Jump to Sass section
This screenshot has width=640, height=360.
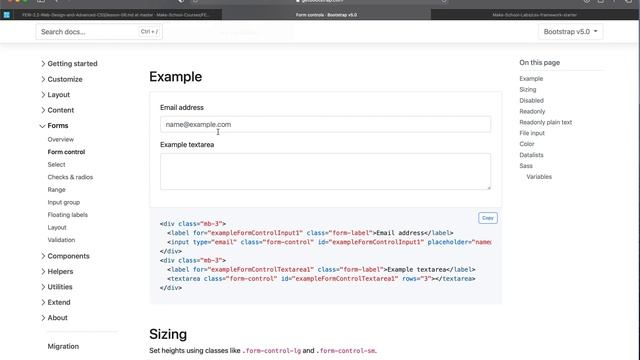[x=526, y=166]
